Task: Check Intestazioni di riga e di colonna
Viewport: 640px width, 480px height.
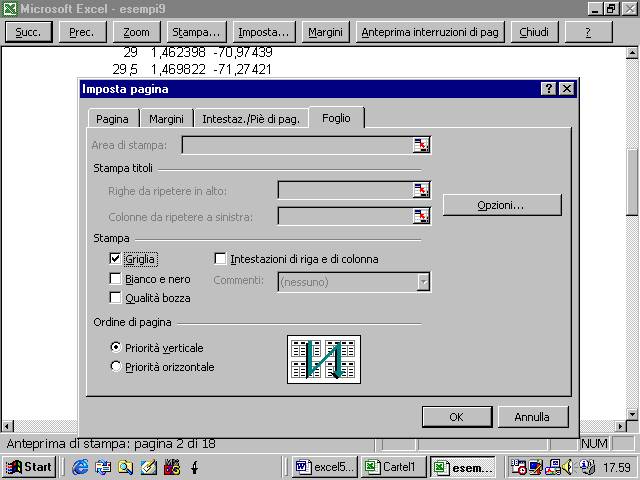Action: point(221,259)
